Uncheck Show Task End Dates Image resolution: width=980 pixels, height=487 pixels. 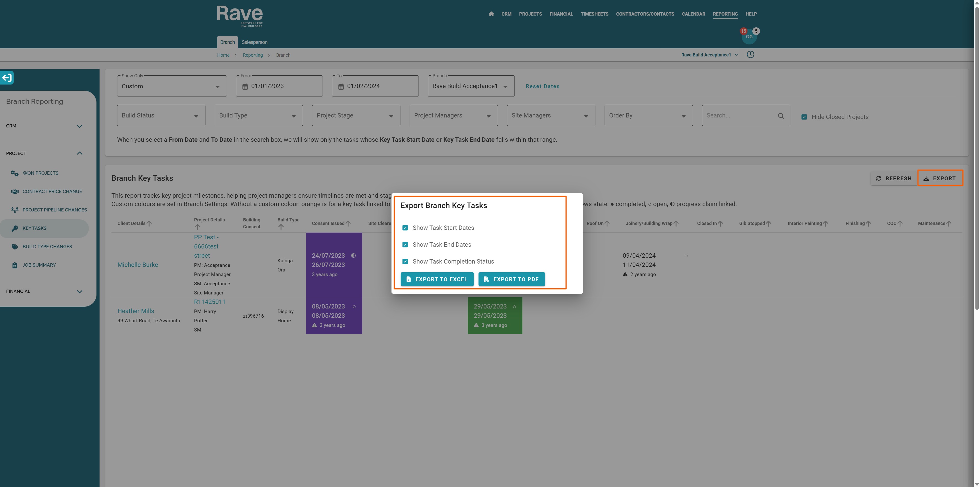click(405, 244)
